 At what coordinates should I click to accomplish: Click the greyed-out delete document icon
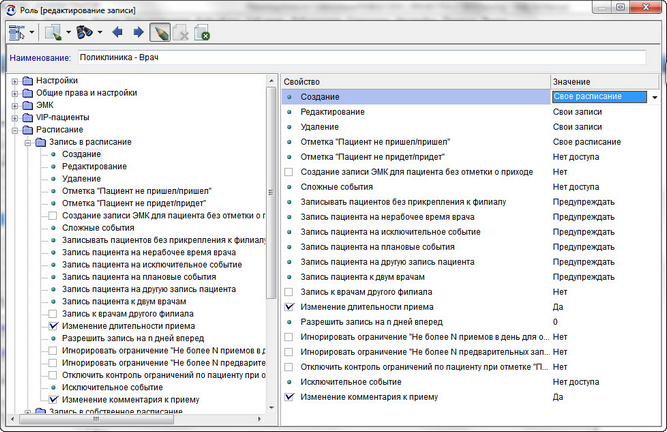[181, 32]
